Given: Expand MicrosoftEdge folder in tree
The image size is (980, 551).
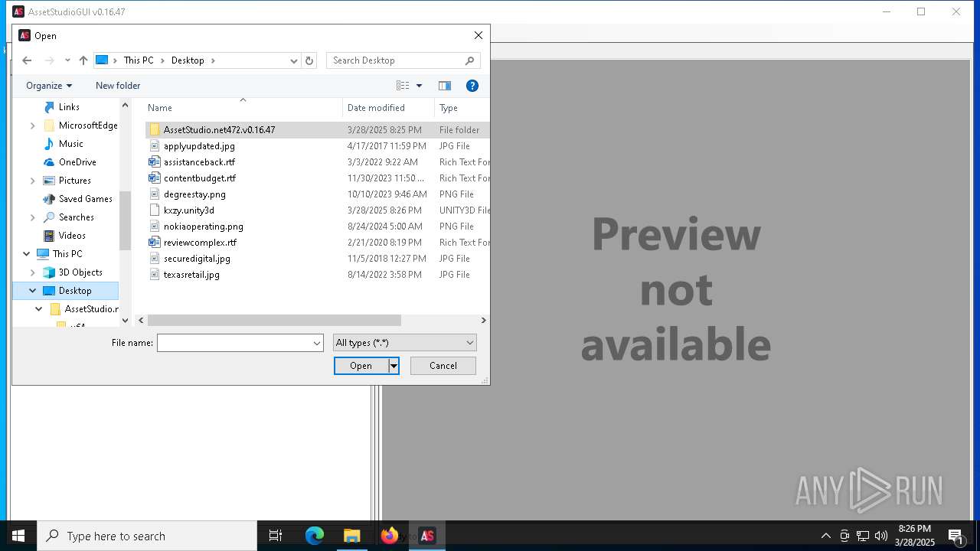Looking at the screenshot, I should click(32, 126).
